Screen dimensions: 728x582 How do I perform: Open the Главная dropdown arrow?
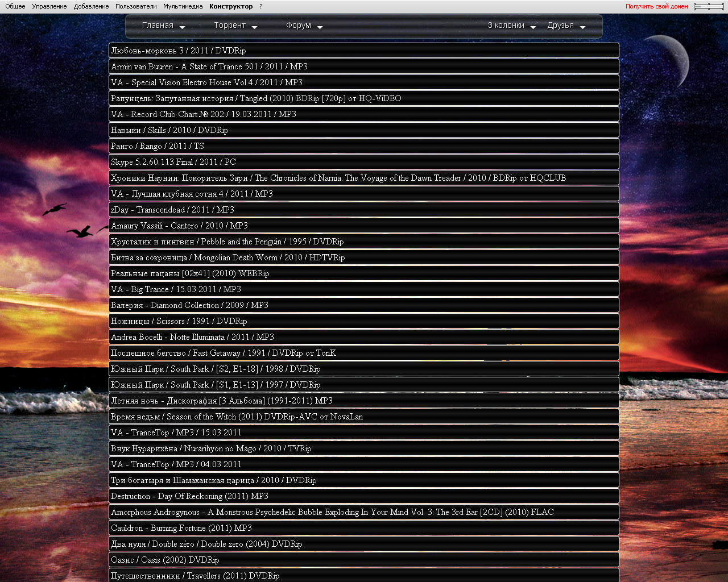pos(182,27)
